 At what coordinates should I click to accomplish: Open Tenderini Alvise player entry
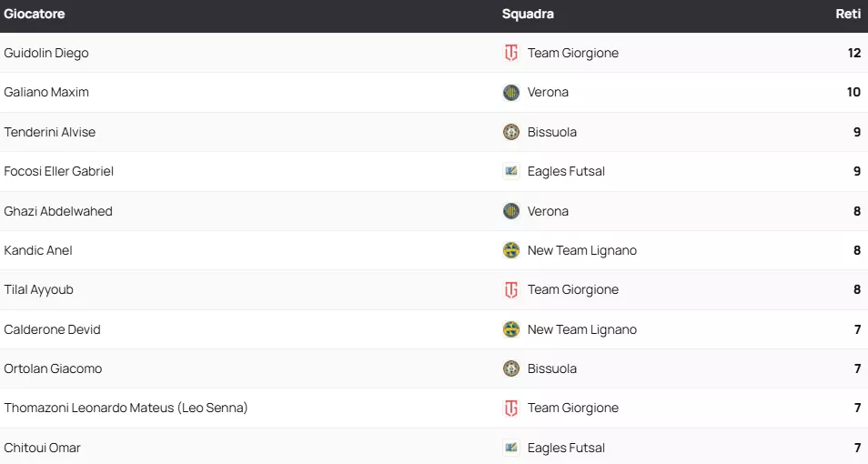(x=50, y=132)
